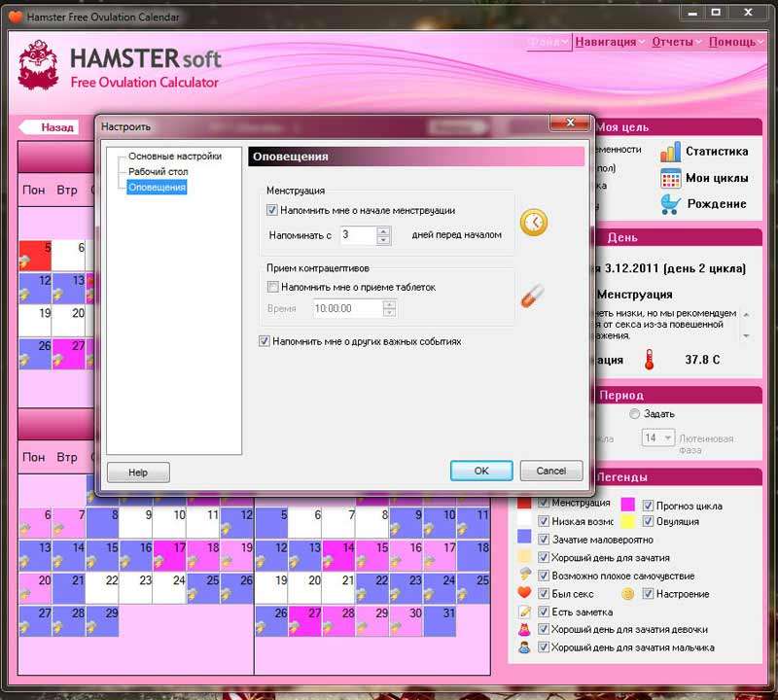Toggle Возможно плохое самочувствие checkbox

tap(544, 576)
